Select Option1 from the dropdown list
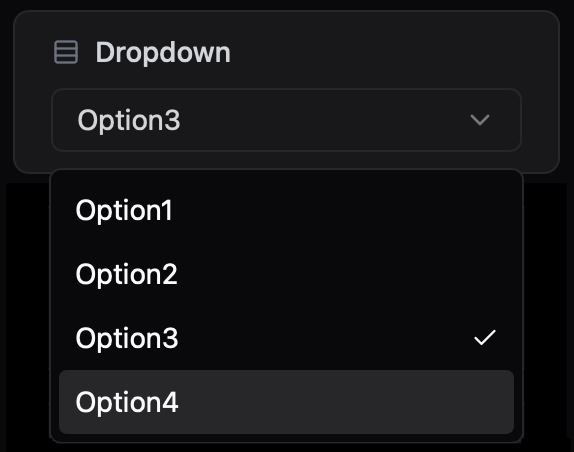 point(287,210)
